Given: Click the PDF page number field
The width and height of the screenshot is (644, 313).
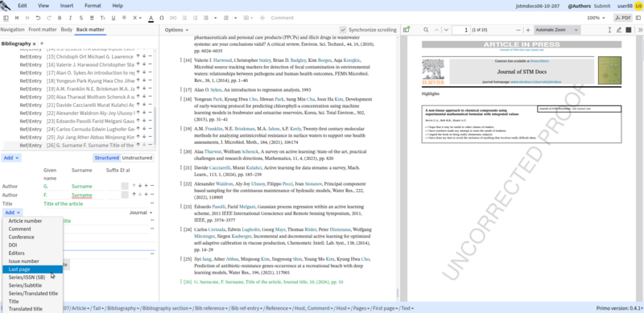Looking at the screenshot, I should click(460, 30).
